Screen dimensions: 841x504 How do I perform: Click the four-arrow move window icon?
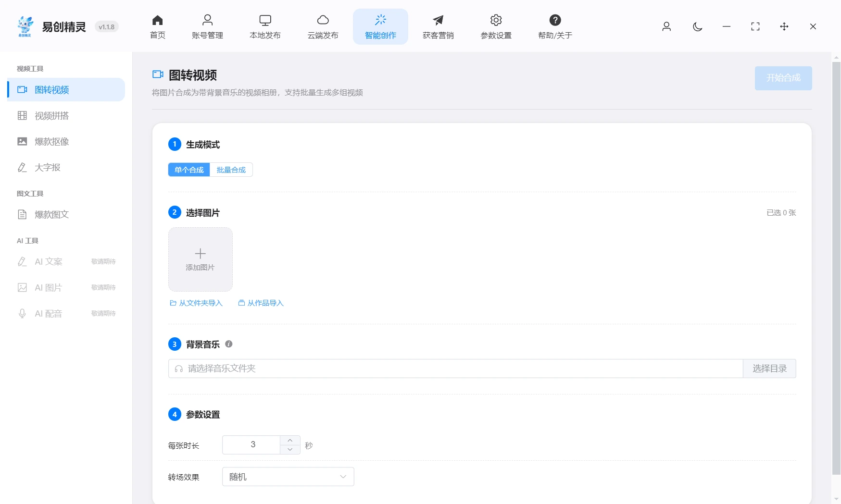784,26
